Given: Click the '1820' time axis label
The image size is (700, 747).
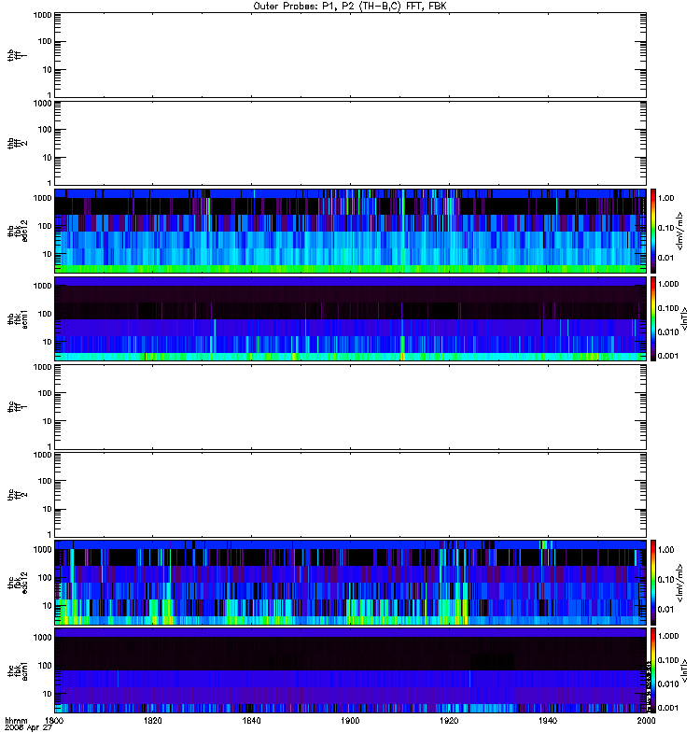Looking at the screenshot, I should 152,720.
